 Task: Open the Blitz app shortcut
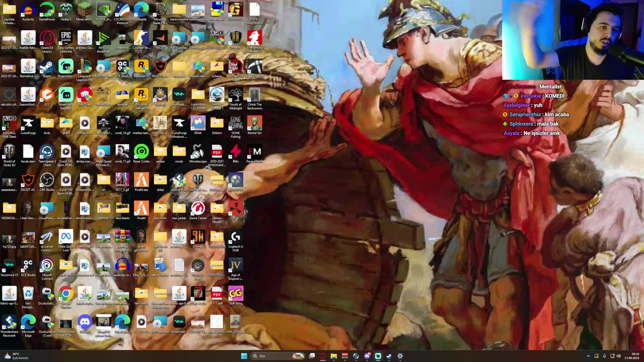pos(235,154)
